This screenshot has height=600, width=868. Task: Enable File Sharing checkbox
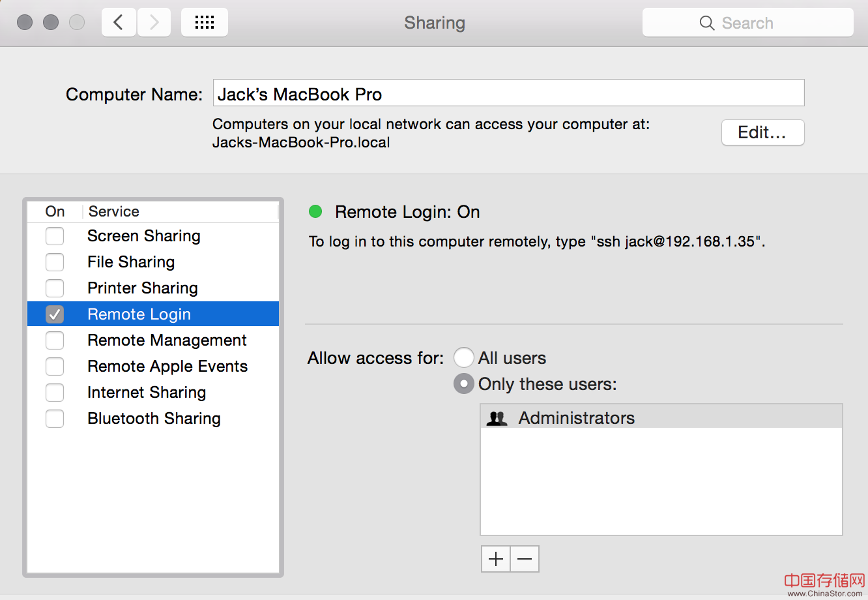pos(55,262)
